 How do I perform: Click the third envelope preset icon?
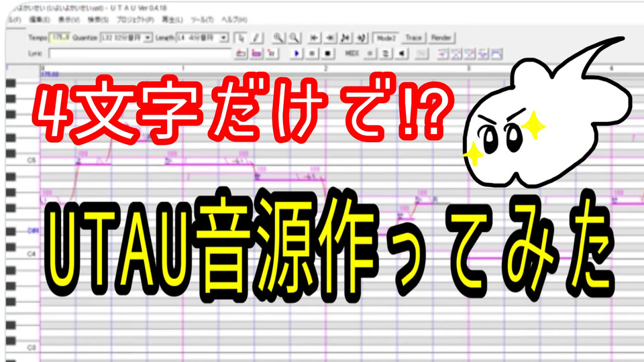click(x=470, y=54)
